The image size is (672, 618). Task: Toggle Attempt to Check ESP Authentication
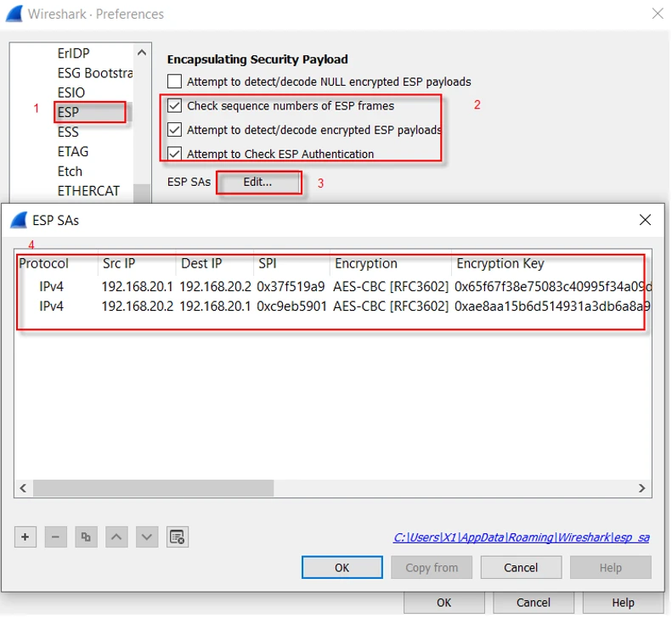tap(175, 154)
